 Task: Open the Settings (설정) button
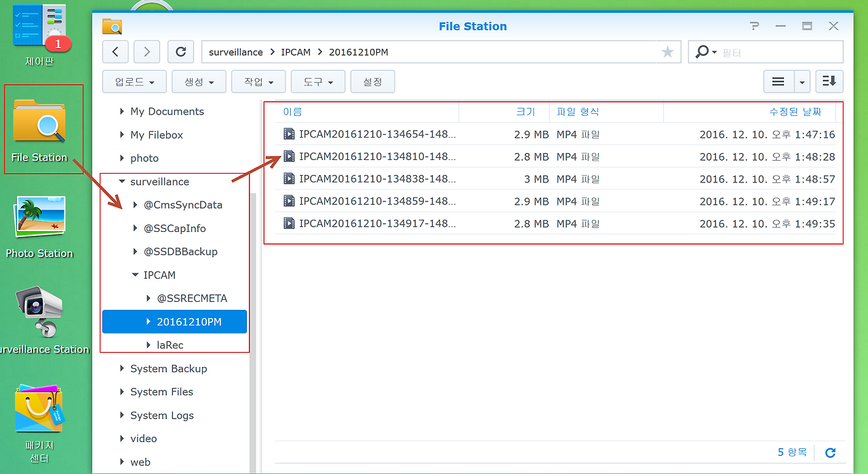[373, 82]
